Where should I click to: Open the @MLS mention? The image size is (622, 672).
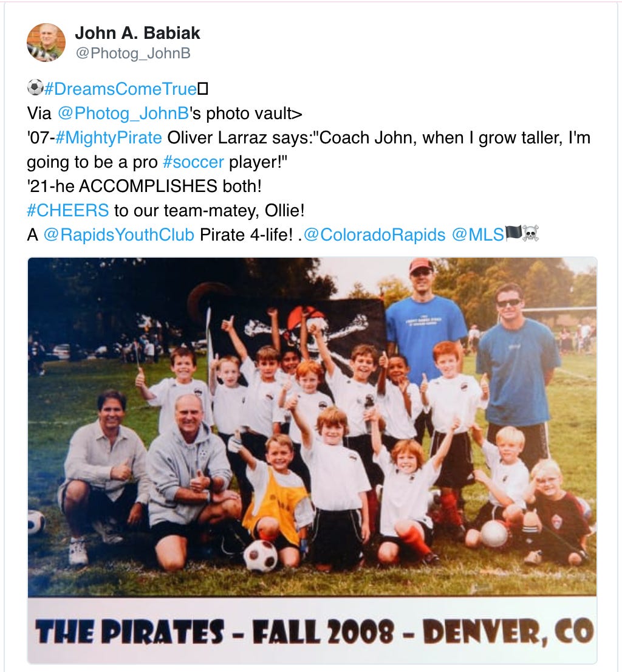tap(478, 235)
